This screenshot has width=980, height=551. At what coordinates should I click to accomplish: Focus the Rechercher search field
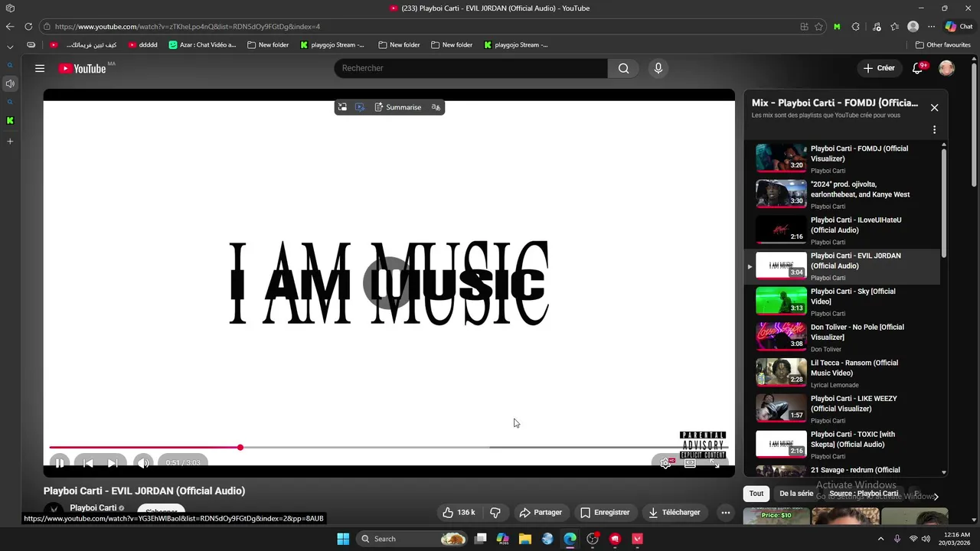(x=471, y=68)
